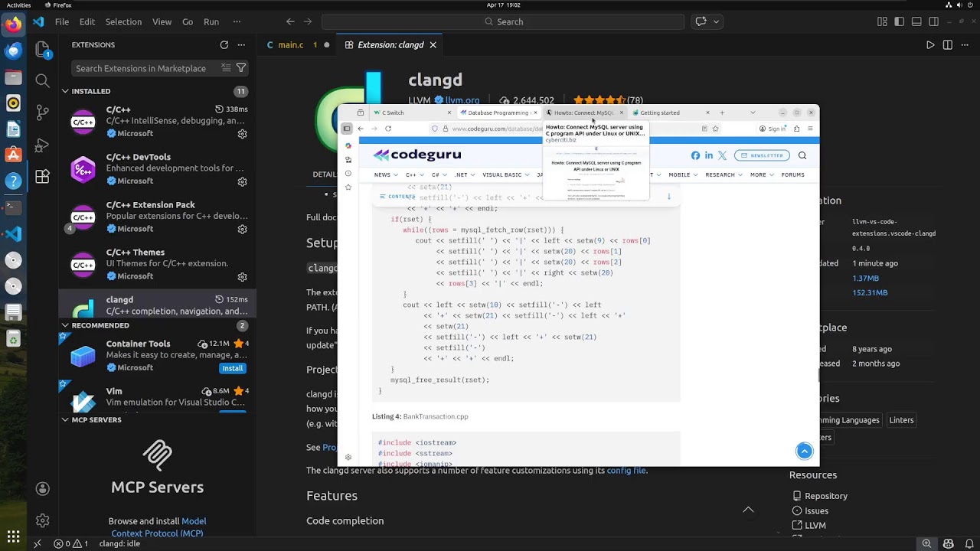This screenshot has height=551, width=980.
Task: Open the FORUMS link on codeguru
Action: click(x=792, y=174)
